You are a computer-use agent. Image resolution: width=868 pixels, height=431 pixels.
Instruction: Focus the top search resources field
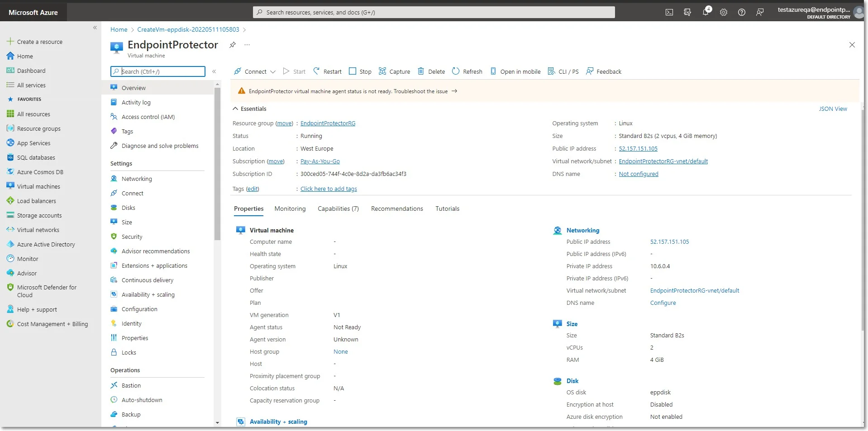pyautogui.click(x=434, y=12)
